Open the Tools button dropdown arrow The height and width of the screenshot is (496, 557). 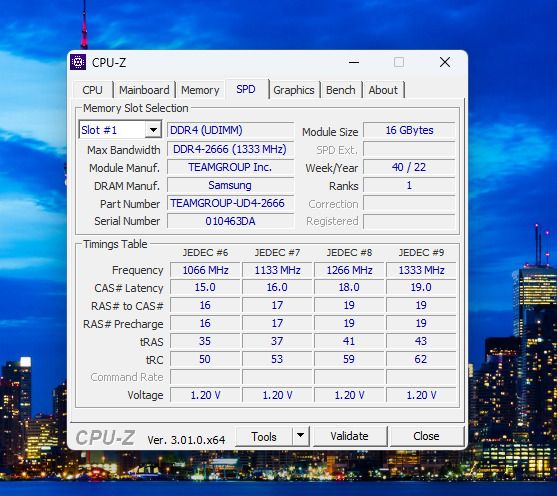point(301,436)
